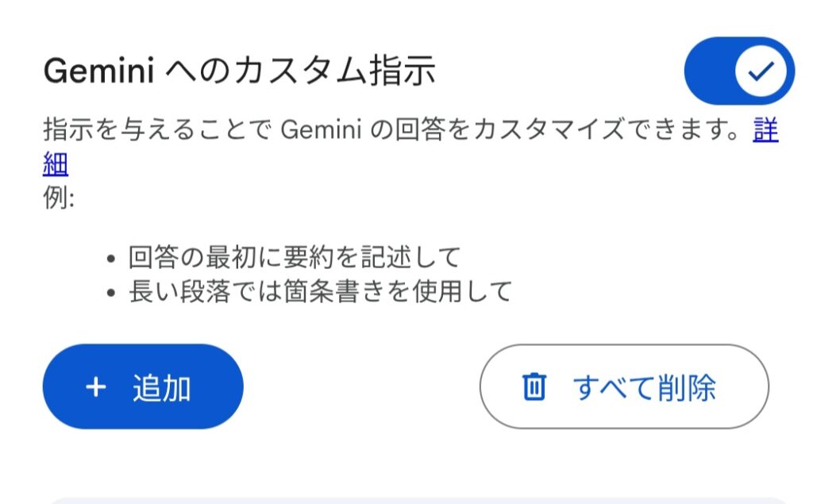
Task: Click the trash can icon
Action: tap(534, 387)
